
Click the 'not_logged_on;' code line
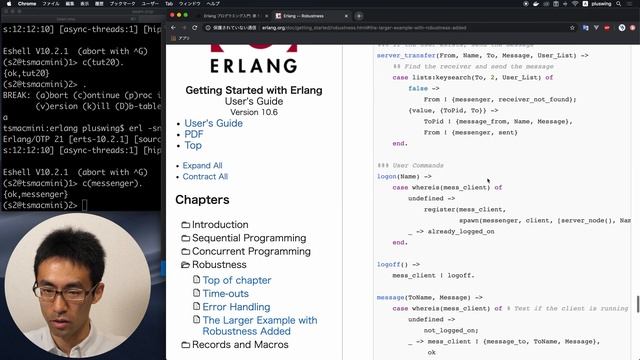[451, 331]
